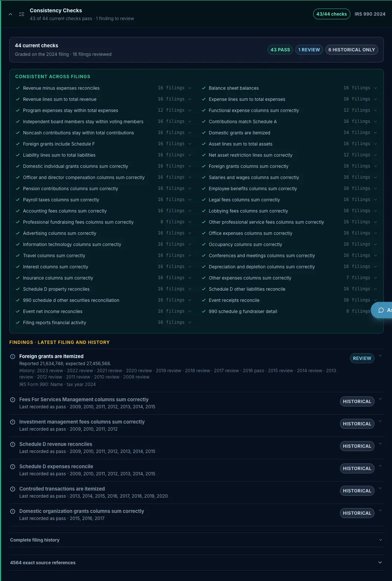Screen dimensions: 392x581
Task: Click check icon for Interest columns sum correctly
Action: pos(17,267)
